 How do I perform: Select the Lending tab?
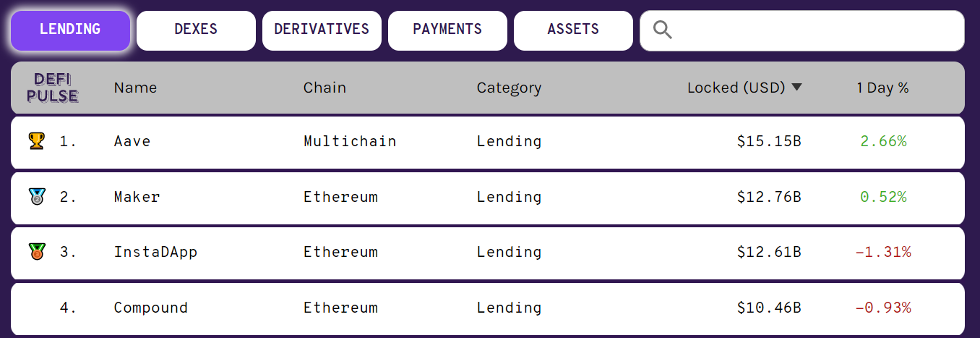click(70, 30)
